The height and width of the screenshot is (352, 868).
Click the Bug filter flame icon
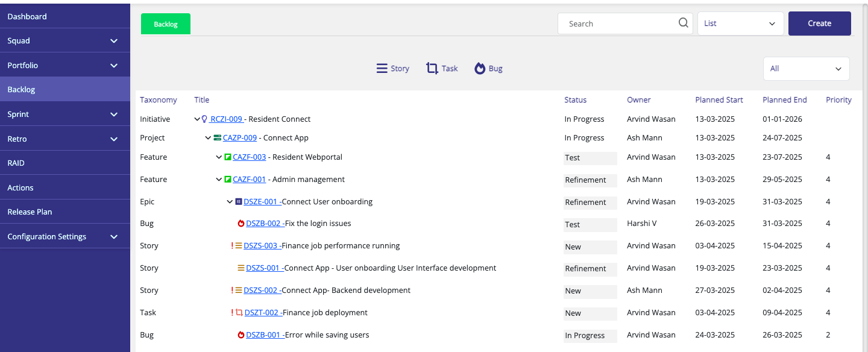pos(480,69)
